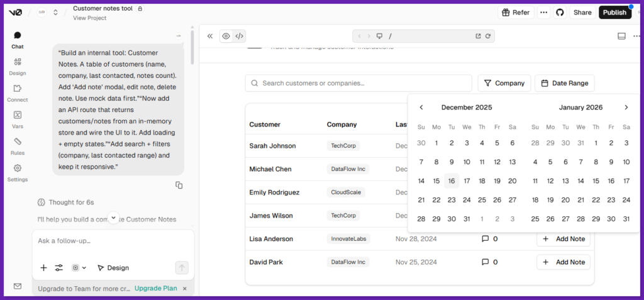Open the Connect panel in sidebar

pos(18,93)
